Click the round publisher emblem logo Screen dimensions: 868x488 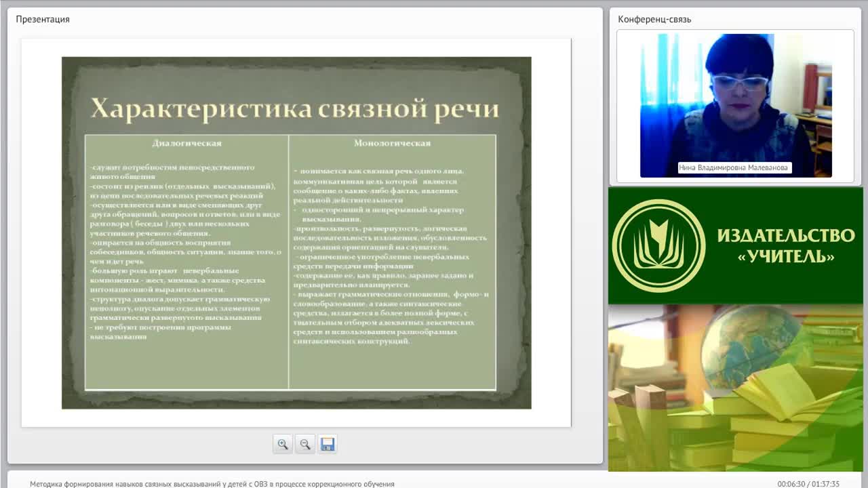(x=658, y=245)
